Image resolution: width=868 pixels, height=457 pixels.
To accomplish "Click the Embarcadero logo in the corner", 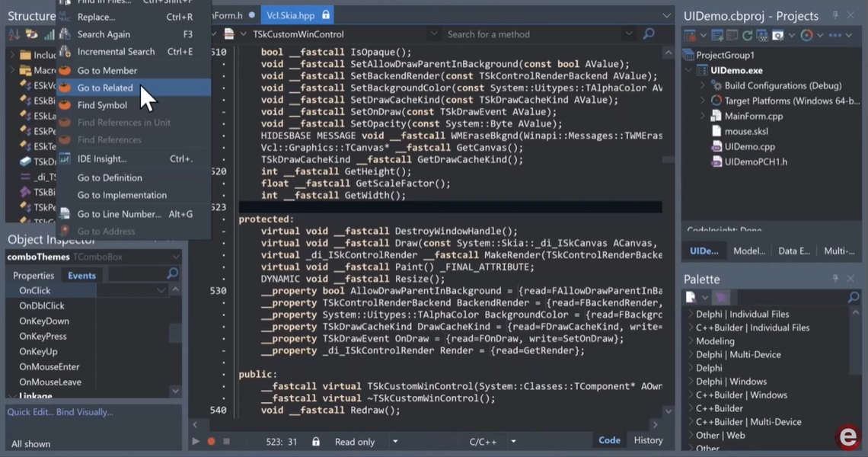I will 849,438.
